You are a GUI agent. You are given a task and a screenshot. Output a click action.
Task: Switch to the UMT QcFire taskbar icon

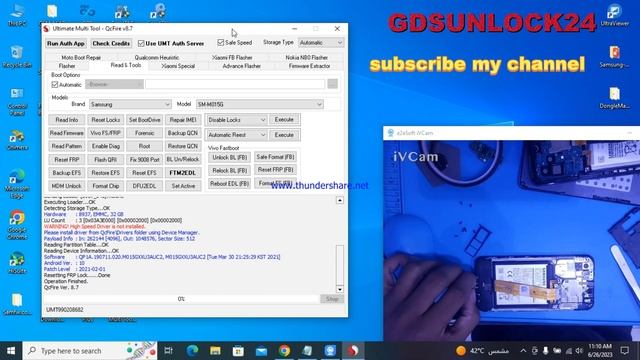point(353,351)
